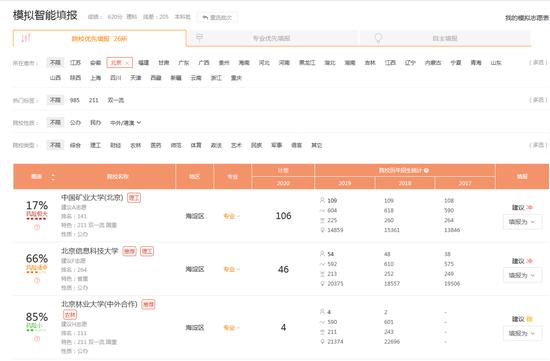
Task: Select 不限 in the province filter row
Action: (x=55, y=62)
